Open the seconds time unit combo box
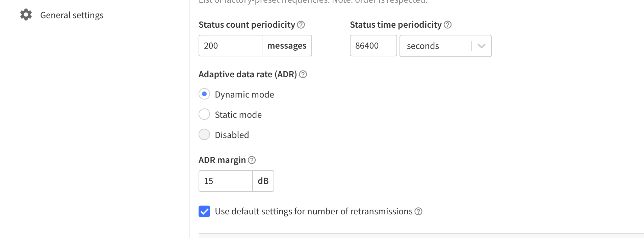644x238 pixels. point(445,46)
